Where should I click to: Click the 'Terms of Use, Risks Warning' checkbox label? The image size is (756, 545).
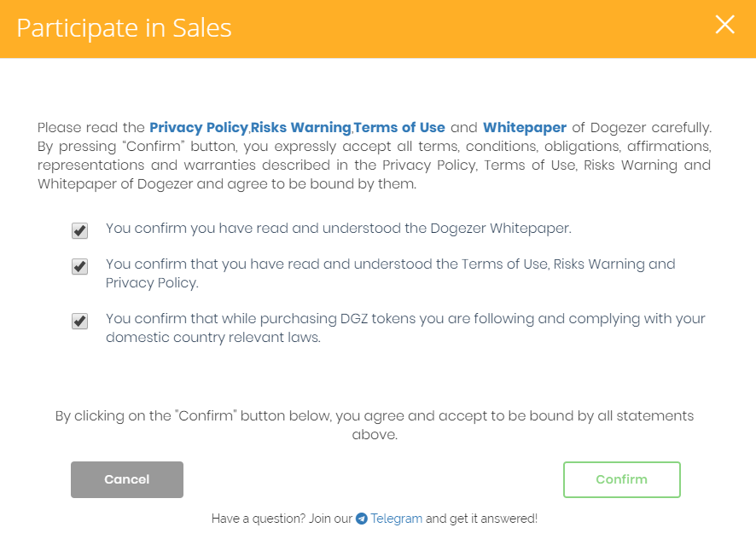pyautogui.click(x=389, y=264)
